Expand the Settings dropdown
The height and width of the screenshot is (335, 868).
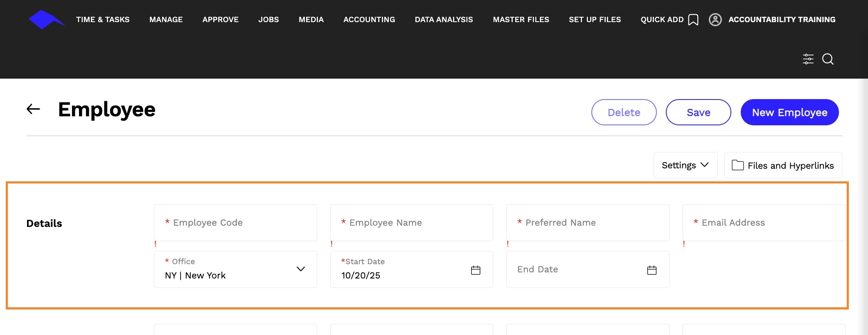point(685,165)
